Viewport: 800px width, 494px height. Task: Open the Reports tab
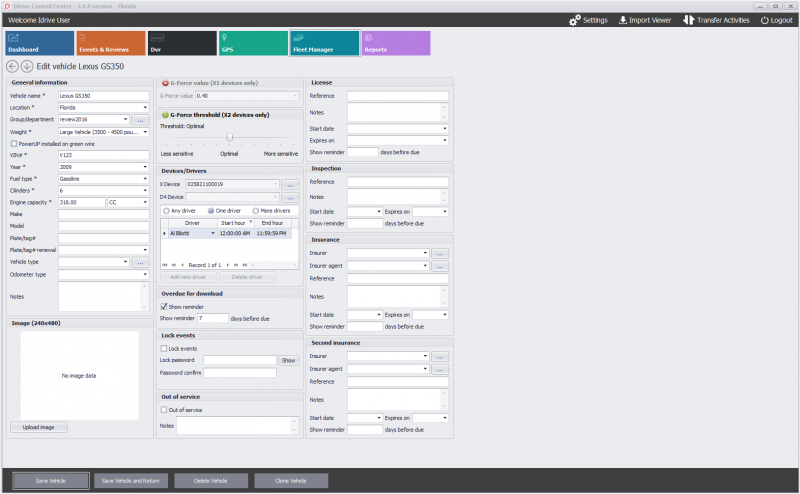tap(396, 43)
